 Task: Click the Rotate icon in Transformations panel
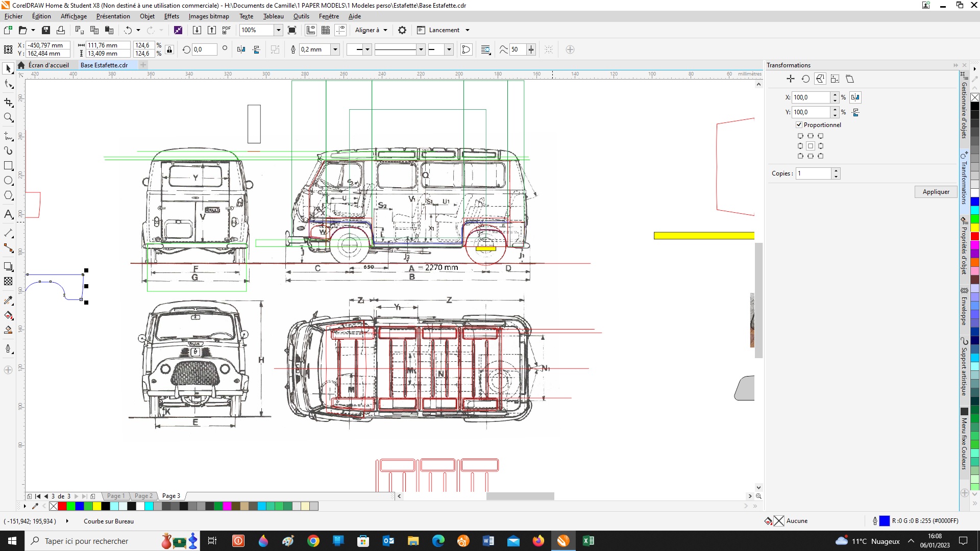coord(805,79)
